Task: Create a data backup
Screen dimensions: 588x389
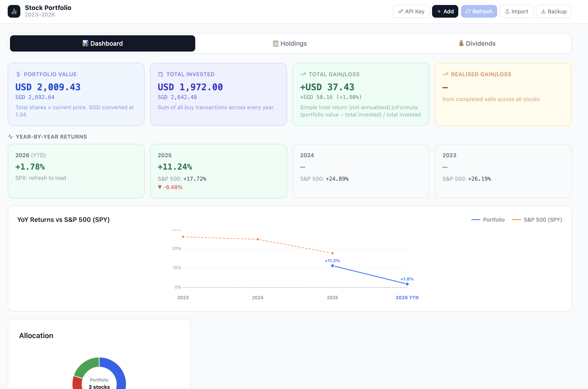Action: click(x=554, y=11)
